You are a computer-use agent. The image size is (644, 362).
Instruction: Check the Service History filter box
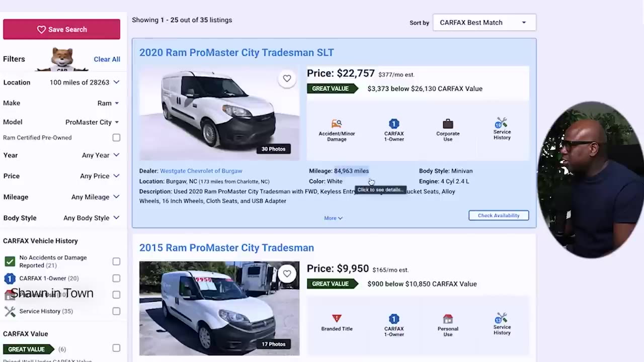116,311
